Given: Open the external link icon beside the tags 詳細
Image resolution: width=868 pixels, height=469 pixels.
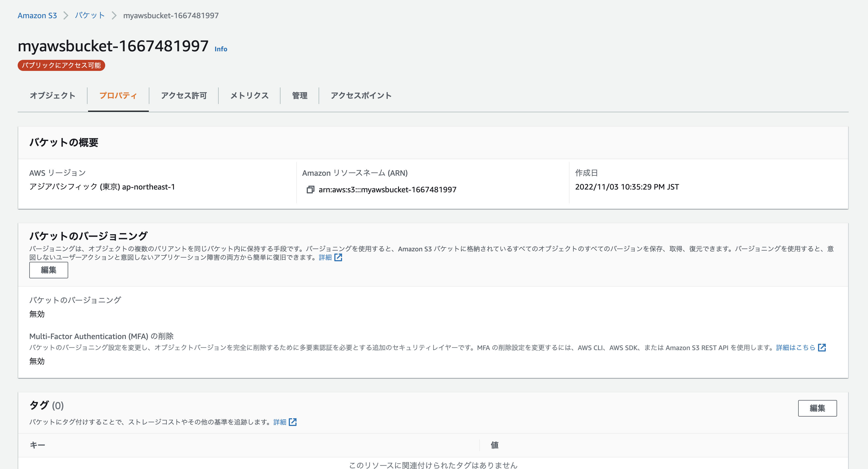Looking at the screenshot, I should [293, 422].
